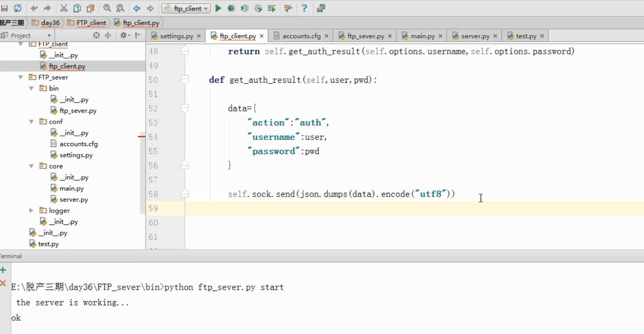Collapse the FTP_sever folder
Screen dimensions: 644x334
(x=21, y=77)
